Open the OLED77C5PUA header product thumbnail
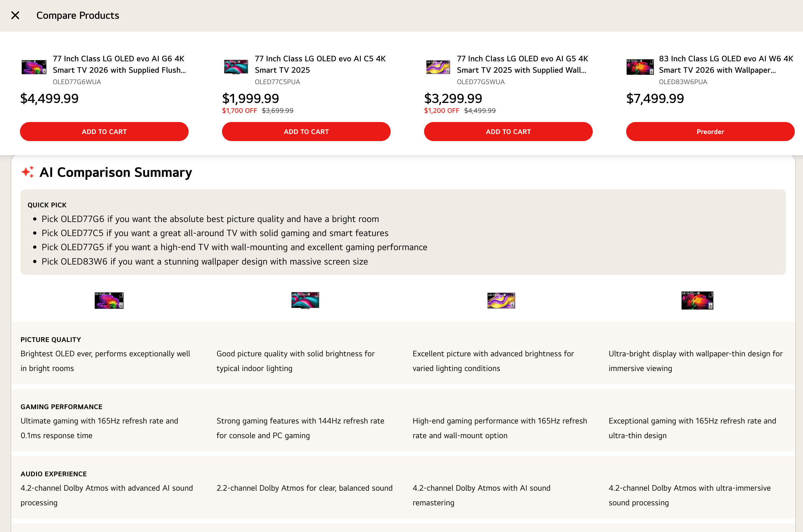The image size is (803, 532). (x=236, y=67)
